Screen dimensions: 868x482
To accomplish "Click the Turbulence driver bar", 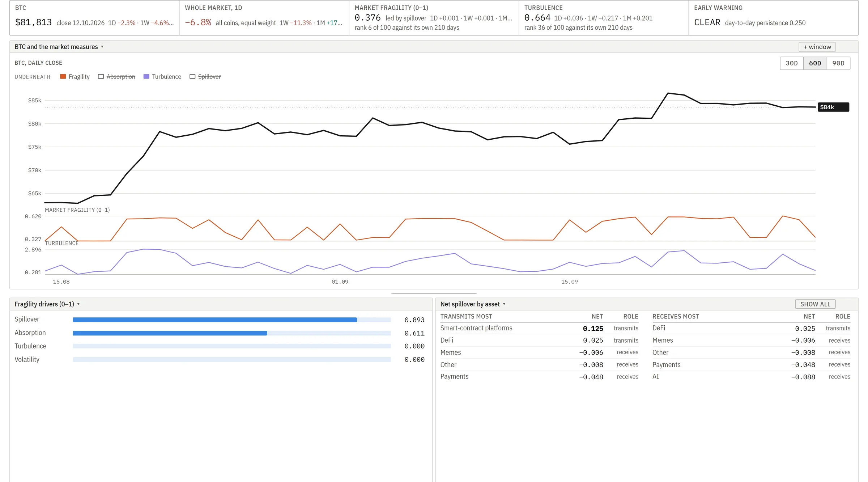I will pos(231,346).
